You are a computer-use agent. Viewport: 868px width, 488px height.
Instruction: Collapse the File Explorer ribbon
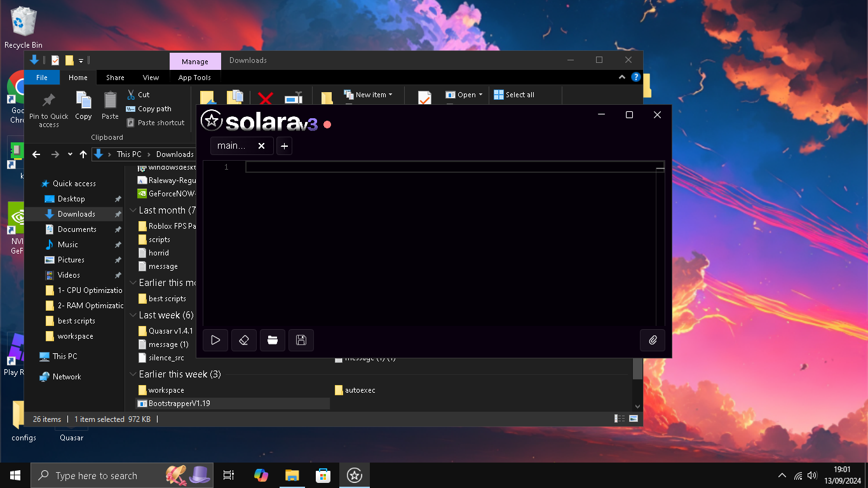[622, 78]
